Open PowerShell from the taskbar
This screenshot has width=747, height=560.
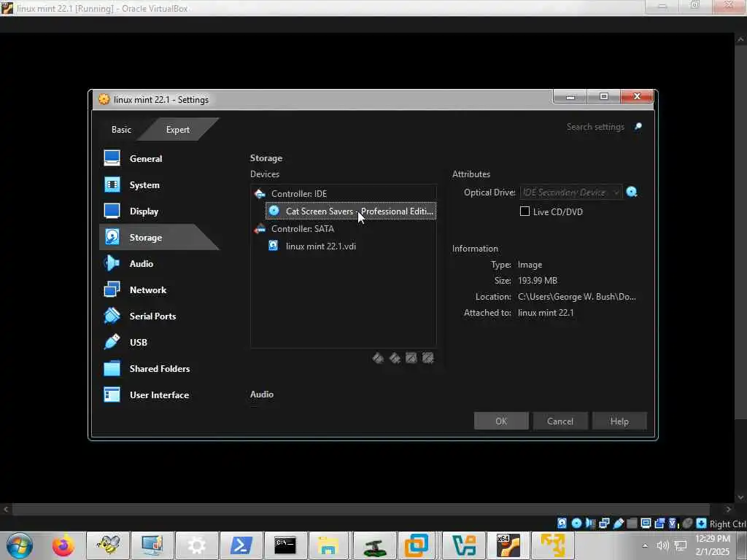tap(241, 545)
